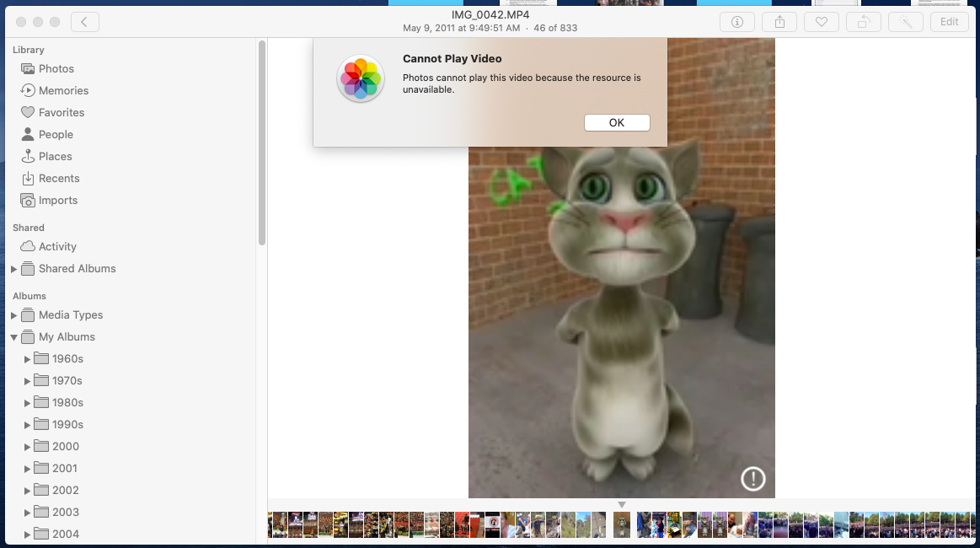Click the Auto Enhance magic wand
This screenshot has height=548, width=980.
click(x=905, y=22)
